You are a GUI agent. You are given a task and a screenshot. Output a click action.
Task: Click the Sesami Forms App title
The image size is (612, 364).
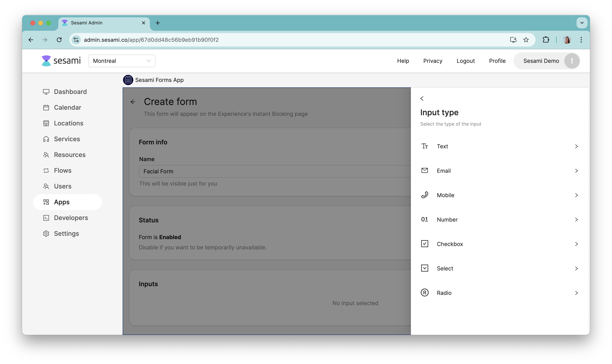pos(159,80)
